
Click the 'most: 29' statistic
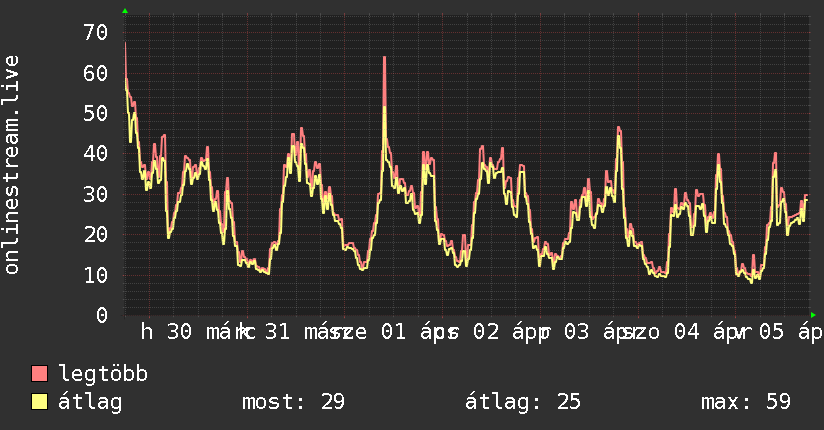tap(293, 402)
